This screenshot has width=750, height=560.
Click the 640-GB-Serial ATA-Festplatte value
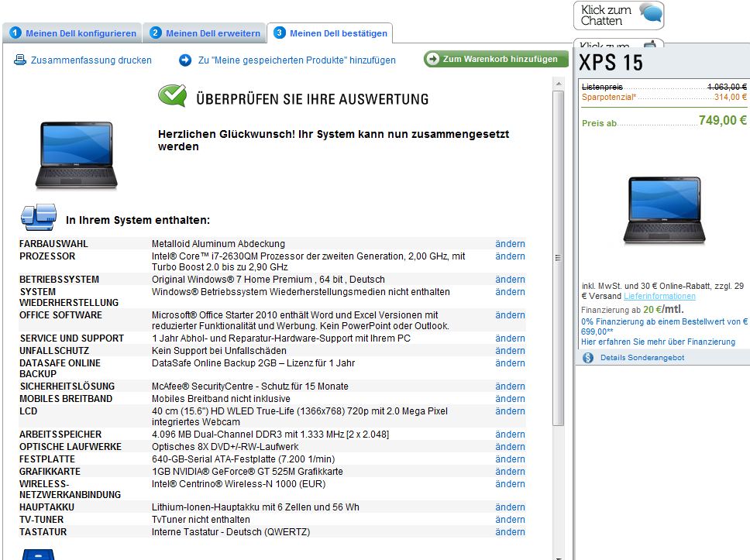click(x=243, y=459)
